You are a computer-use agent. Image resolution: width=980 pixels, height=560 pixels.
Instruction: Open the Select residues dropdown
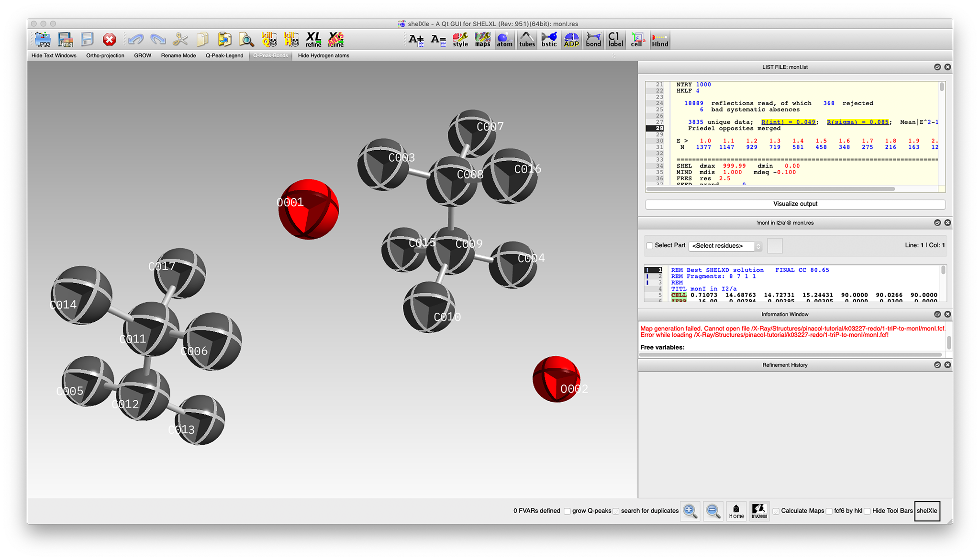tap(725, 246)
